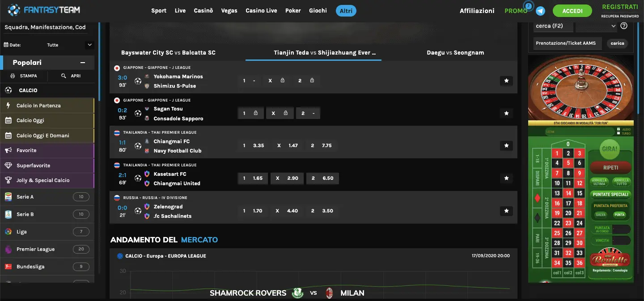Expand Serie B league

[47, 214]
